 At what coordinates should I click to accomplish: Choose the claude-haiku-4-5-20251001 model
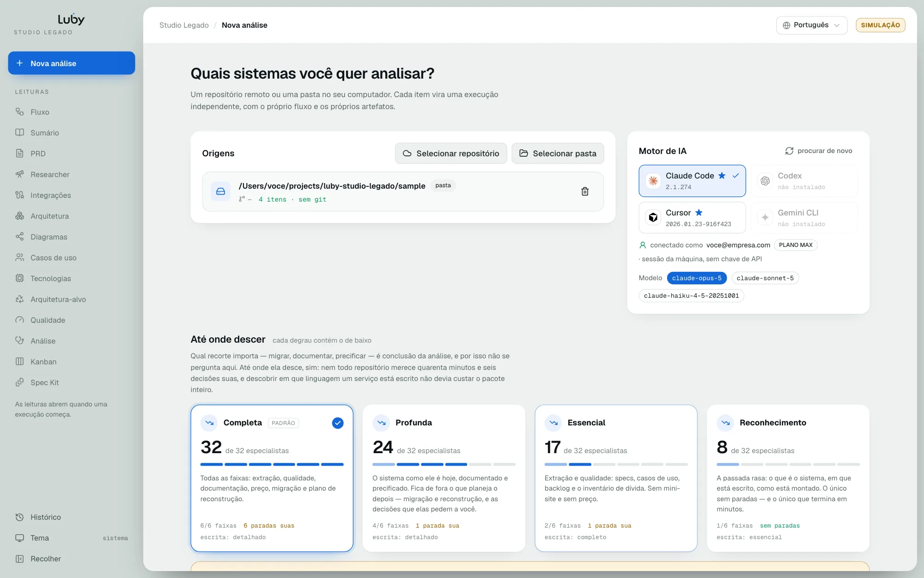click(691, 295)
